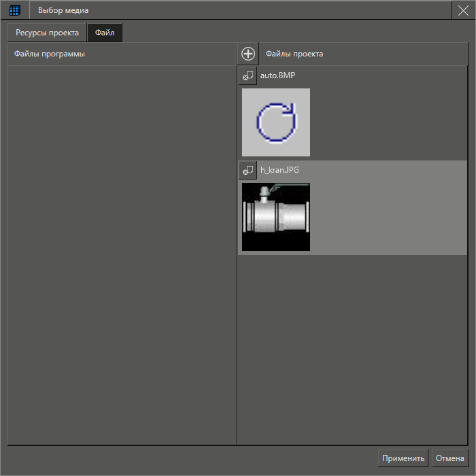Image resolution: width=476 pixels, height=476 pixels.
Task: Click highlighted row area right of valve thumbnail
Action: (388, 218)
